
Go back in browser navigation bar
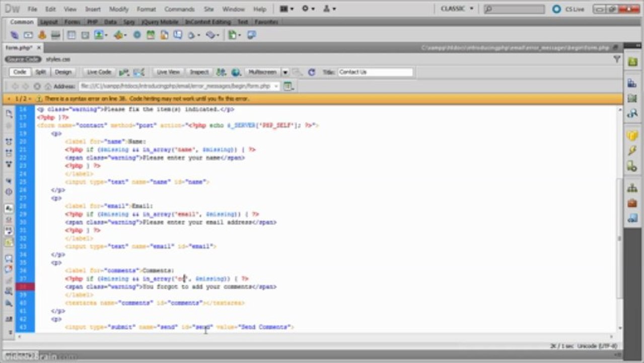click(15, 86)
